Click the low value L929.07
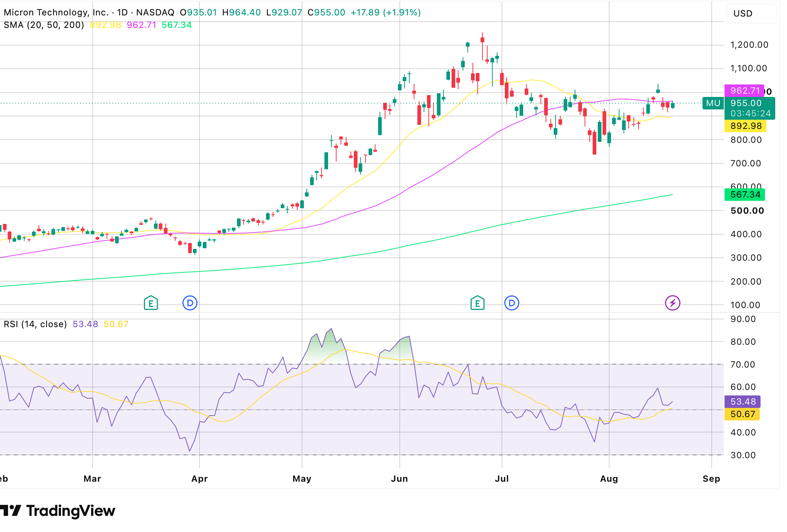The height and width of the screenshot is (532, 787). (284, 12)
